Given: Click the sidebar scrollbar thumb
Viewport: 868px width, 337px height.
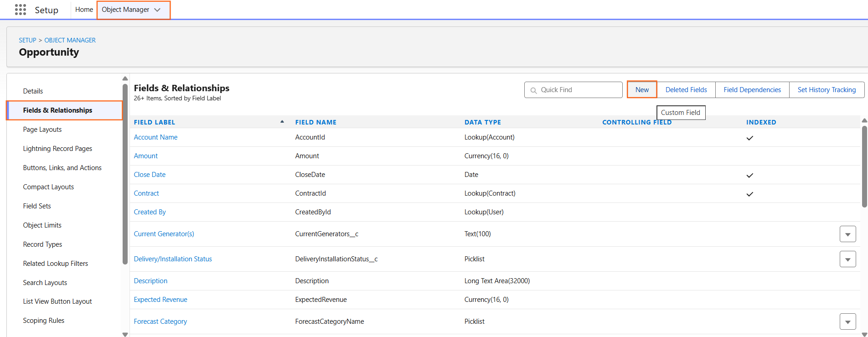Looking at the screenshot, I should [x=125, y=174].
